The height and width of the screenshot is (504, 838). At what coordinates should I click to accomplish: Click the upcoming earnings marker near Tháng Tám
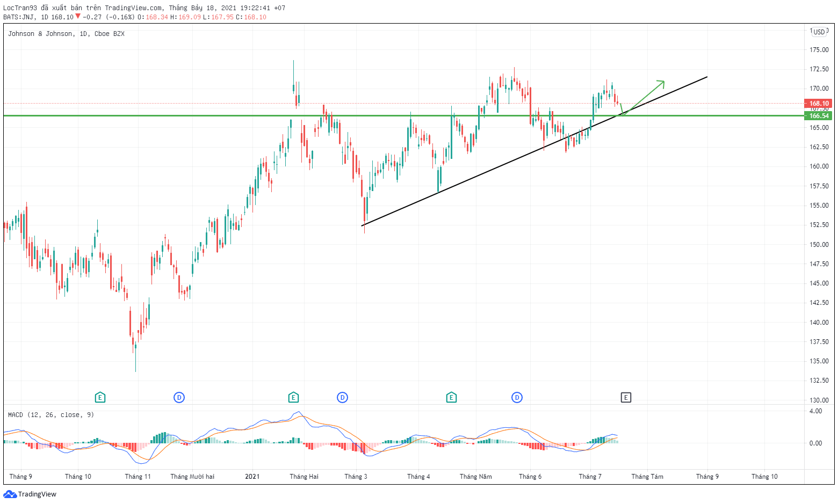click(x=626, y=398)
